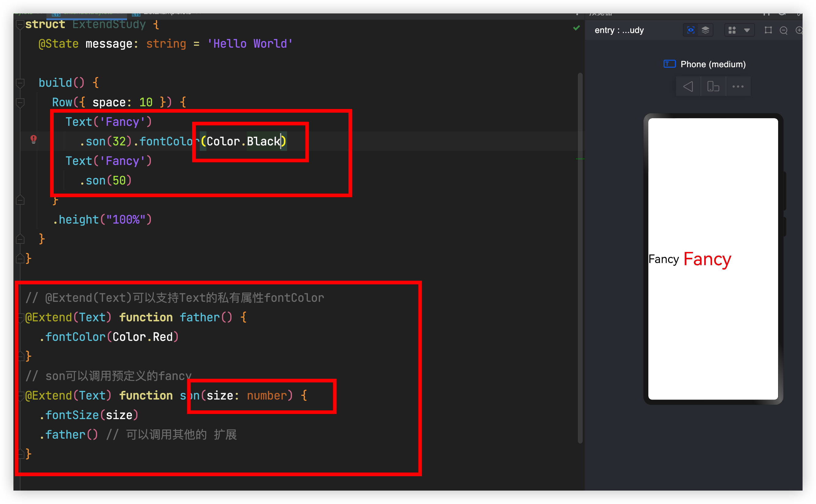Viewport: 816px width, 504px height.
Task: Click the @State decorator
Action: (x=59, y=44)
